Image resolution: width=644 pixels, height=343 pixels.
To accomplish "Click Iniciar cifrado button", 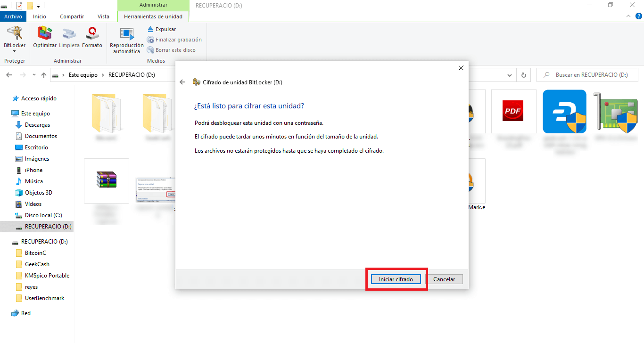I will [x=396, y=279].
